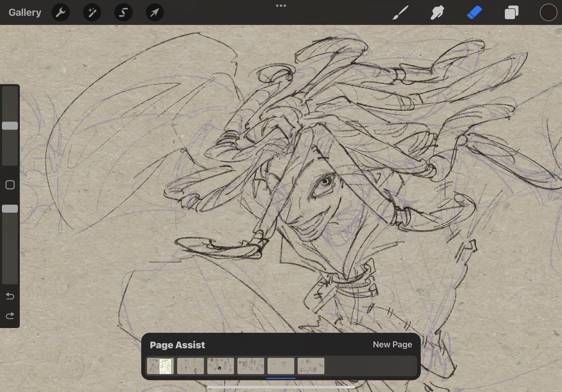Add a New Page in Page Assist

coord(392,344)
